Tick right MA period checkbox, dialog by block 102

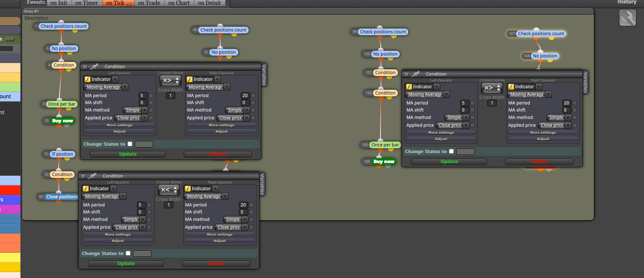tap(575, 103)
